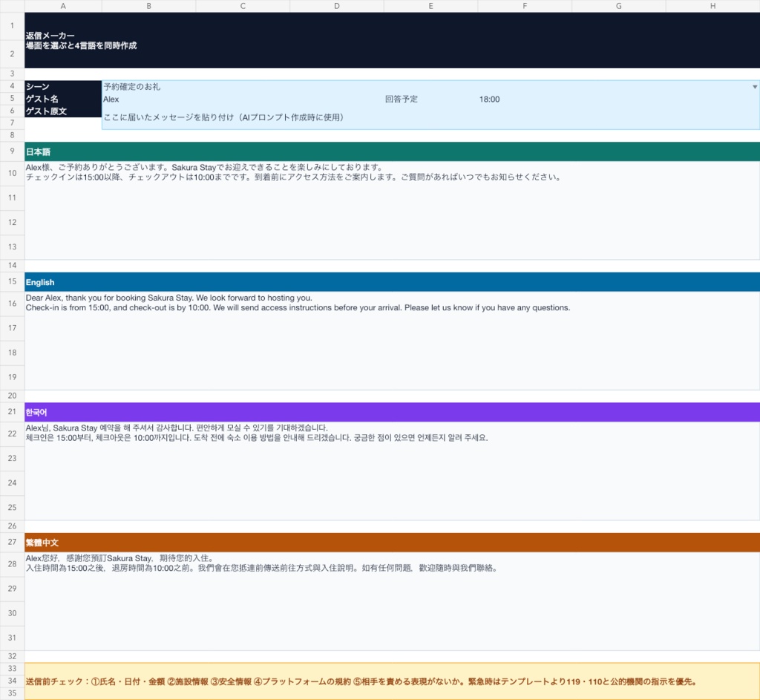Select column A header
The height and width of the screenshot is (700, 760).
coord(63,6)
